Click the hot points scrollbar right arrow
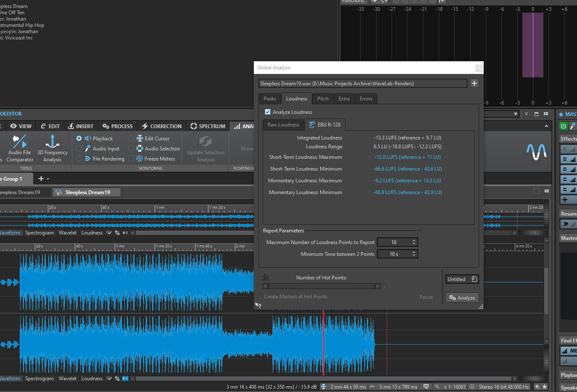577x392 pixels. (x=378, y=286)
